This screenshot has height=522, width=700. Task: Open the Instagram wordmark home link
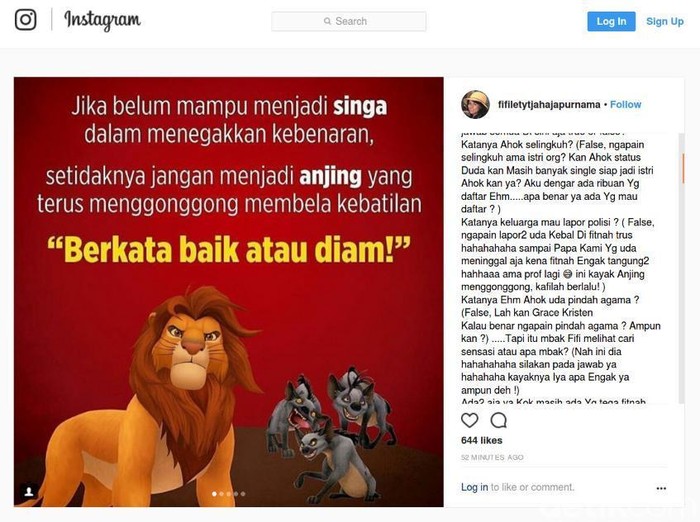(x=102, y=20)
